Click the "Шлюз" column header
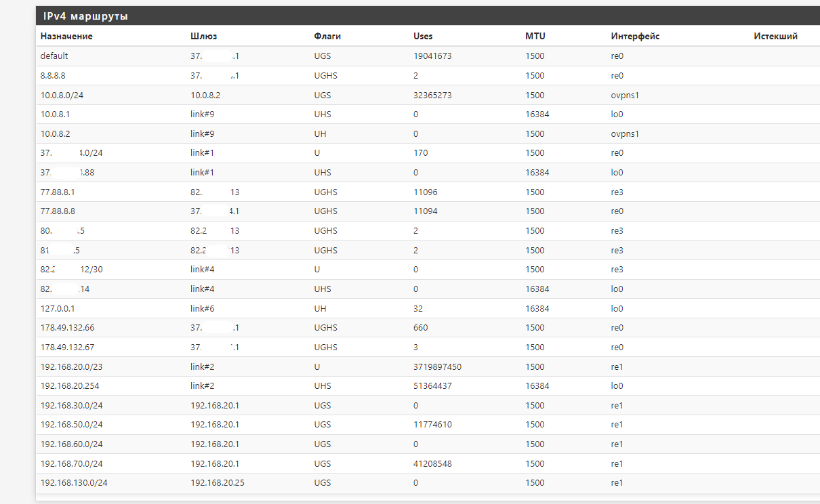 [x=203, y=37]
